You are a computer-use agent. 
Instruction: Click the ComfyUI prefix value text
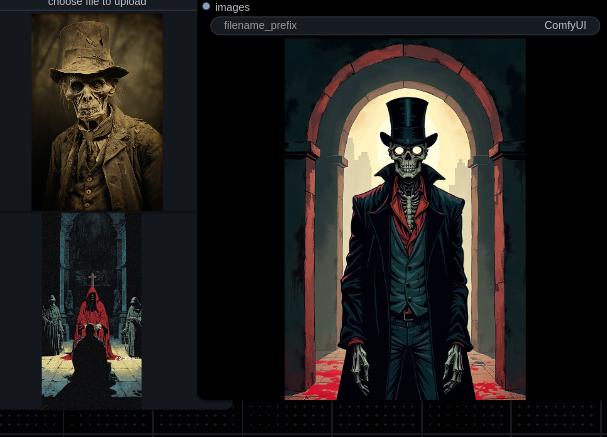565,26
